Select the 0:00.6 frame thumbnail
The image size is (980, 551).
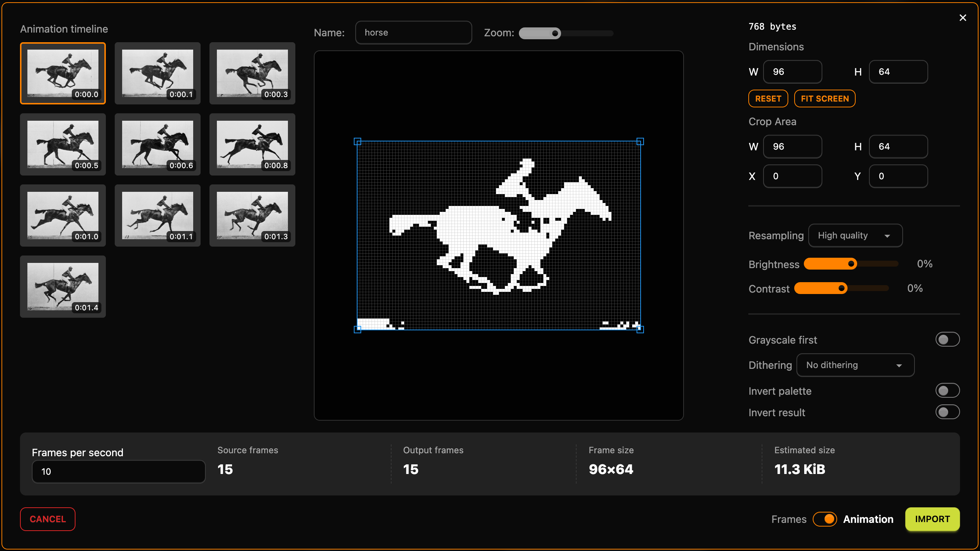click(158, 144)
